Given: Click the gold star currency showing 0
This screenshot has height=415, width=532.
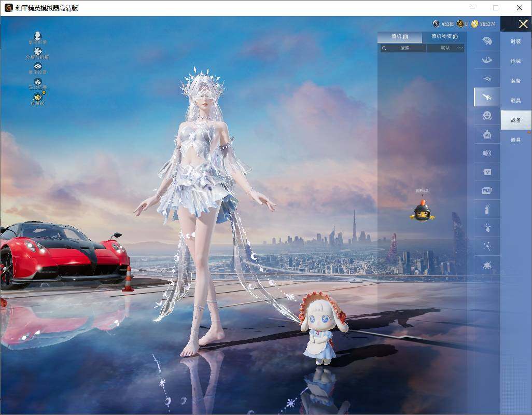Looking at the screenshot, I should click(x=460, y=24).
